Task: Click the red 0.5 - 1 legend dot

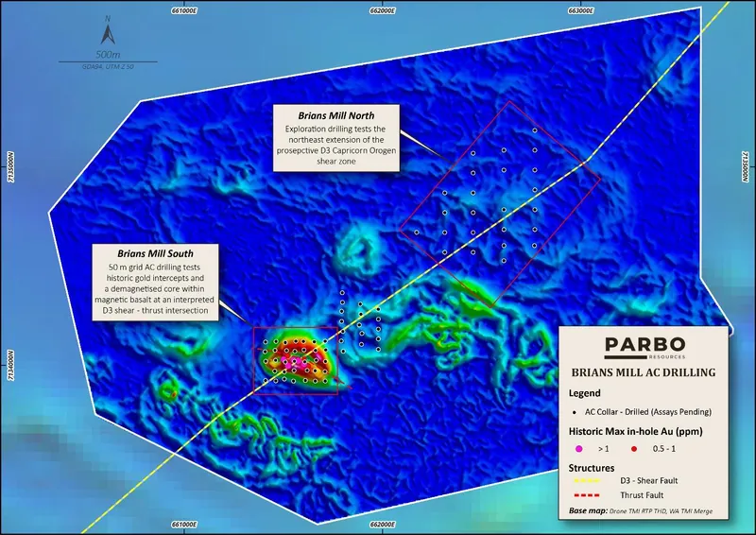Action: [x=634, y=449]
